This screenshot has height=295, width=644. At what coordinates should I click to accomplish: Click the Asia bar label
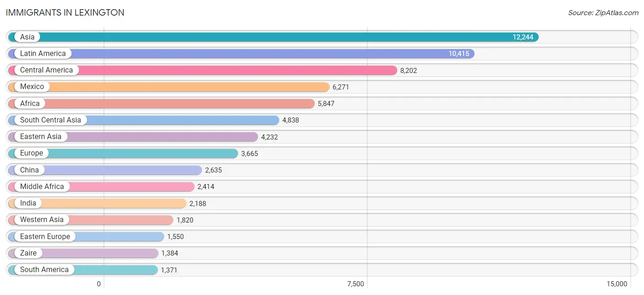(x=27, y=37)
